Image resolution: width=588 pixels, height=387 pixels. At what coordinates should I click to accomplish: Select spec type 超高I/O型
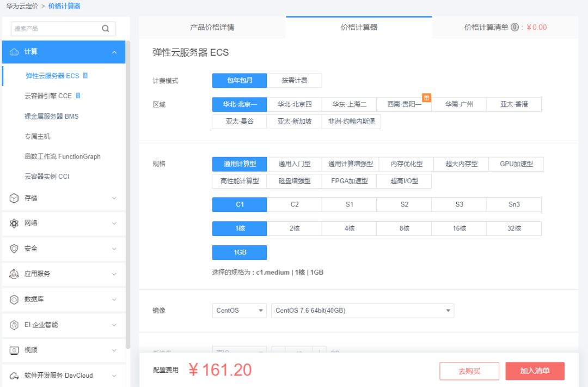(404, 181)
